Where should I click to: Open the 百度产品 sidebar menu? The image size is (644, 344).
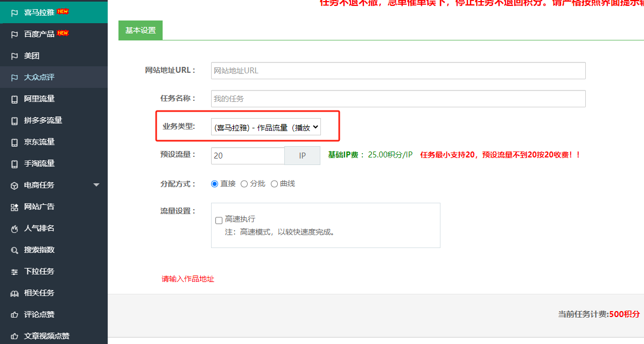click(54, 34)
